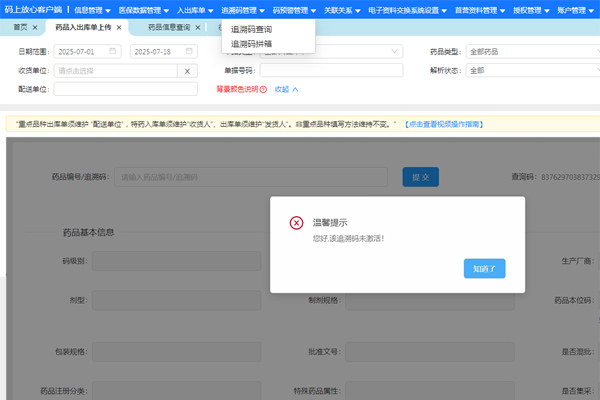
Task: Switch to the 首页 tab
Action: click(20, 27)
